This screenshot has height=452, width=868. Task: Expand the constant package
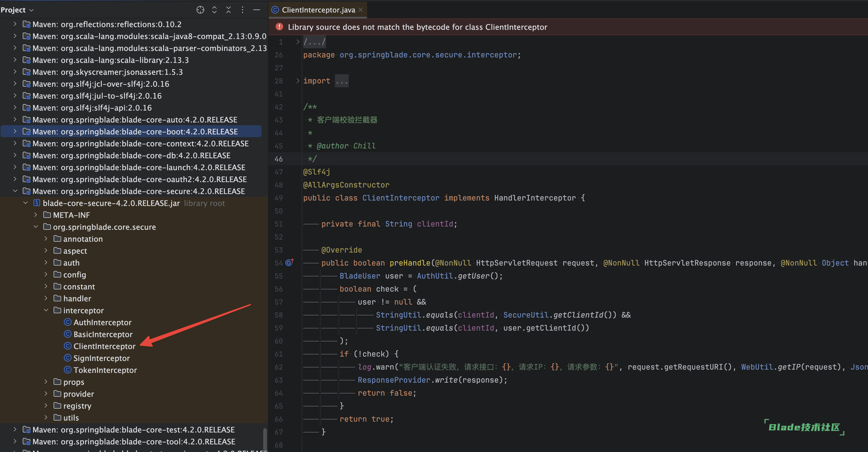point(46,286)
